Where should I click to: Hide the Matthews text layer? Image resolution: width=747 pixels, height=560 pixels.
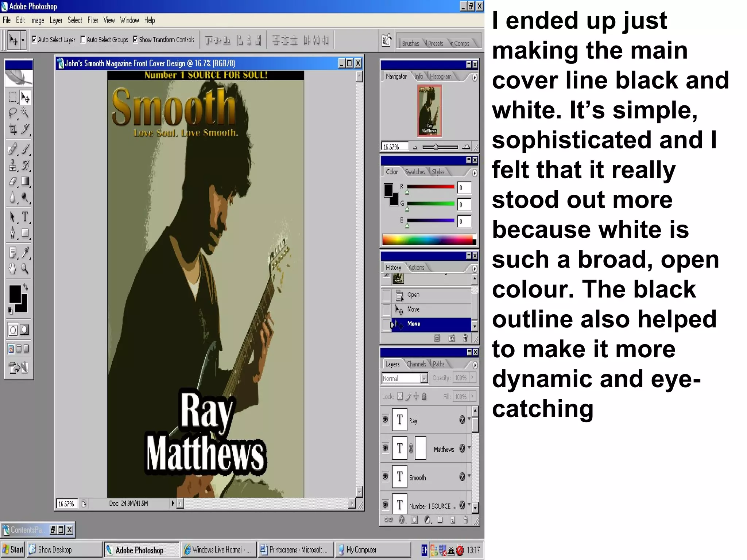385,448
